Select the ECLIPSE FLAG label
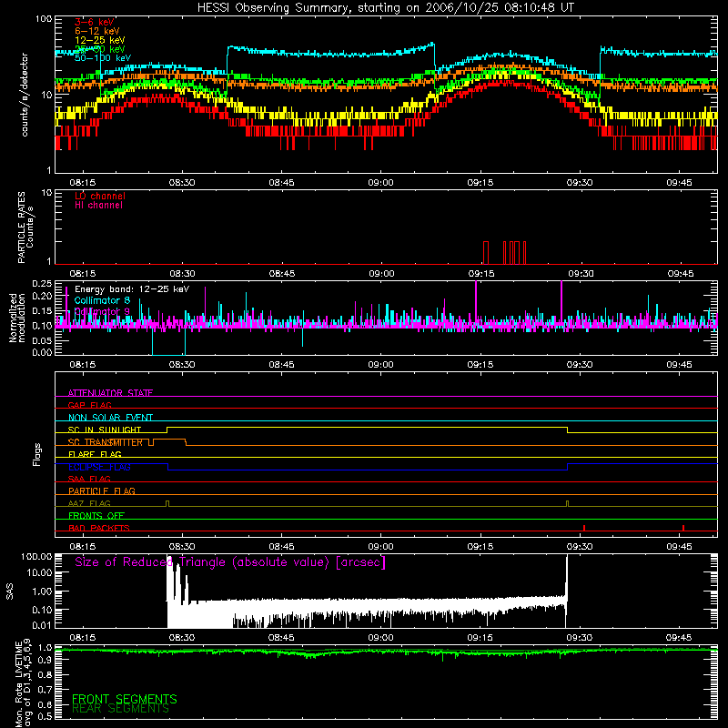The image size is (728, 728). point(99,467)
